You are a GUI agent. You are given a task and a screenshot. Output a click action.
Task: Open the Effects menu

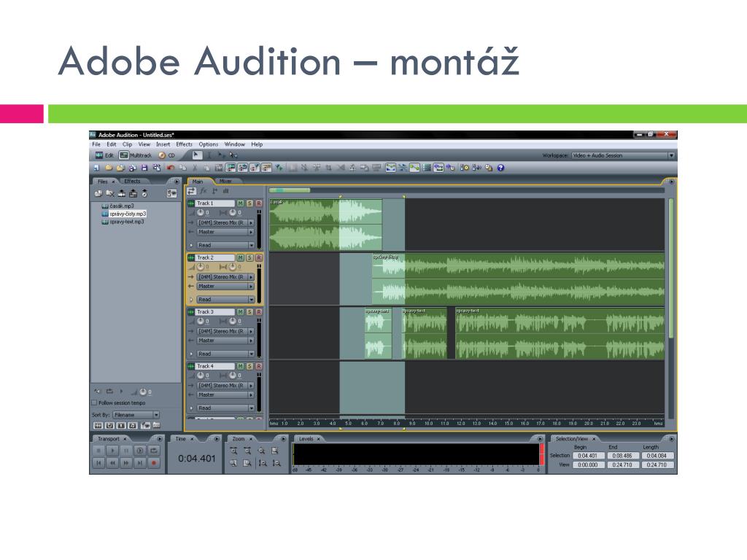pos(184,144)
